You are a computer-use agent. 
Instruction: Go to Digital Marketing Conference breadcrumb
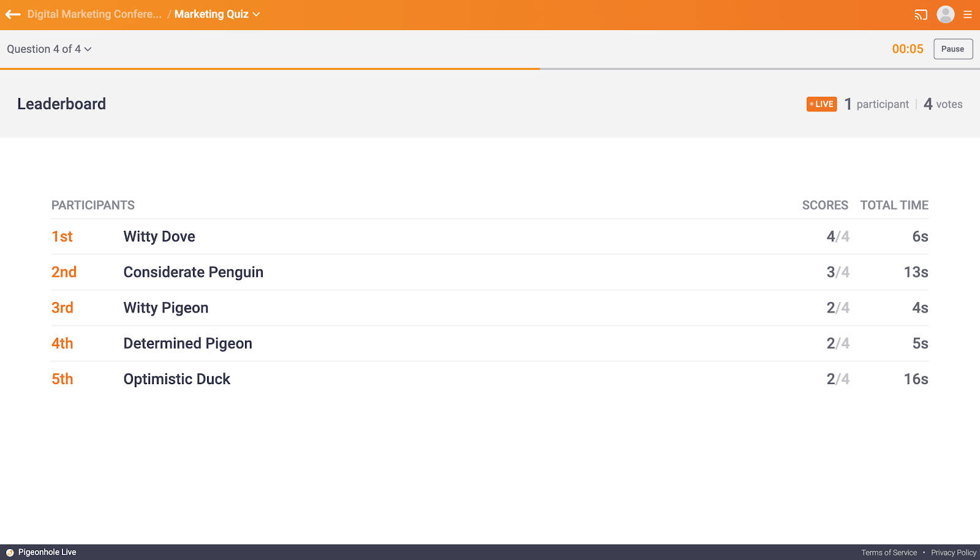[94, 14]
